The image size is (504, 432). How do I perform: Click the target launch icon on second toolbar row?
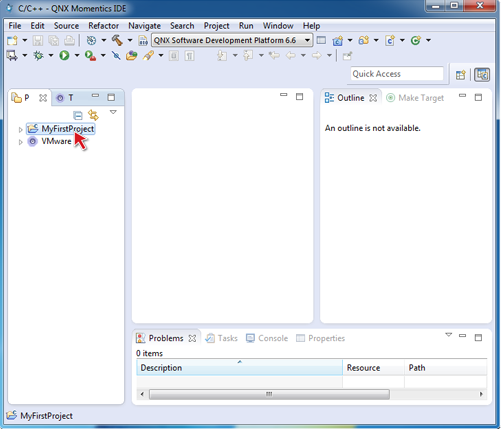pyautogui.click(x=12, y=55)
